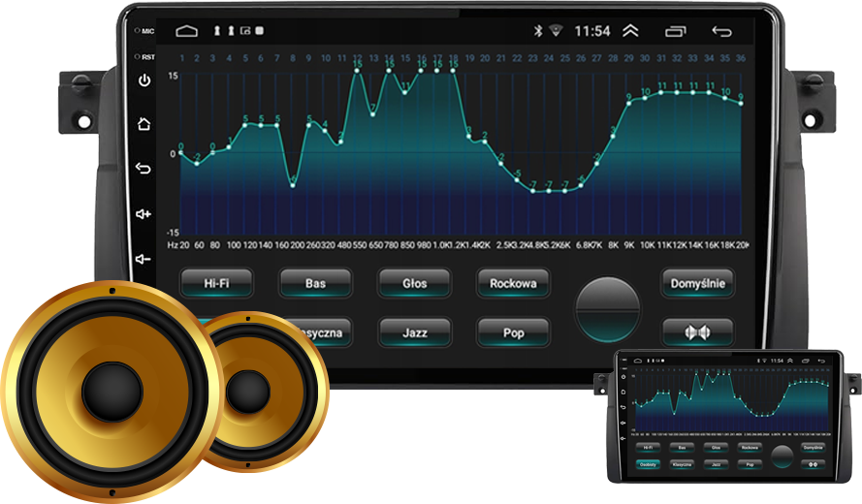This screenshot has height=504, width=862.
Task: Open the speaker balance settings button
Action: [697, 332]
